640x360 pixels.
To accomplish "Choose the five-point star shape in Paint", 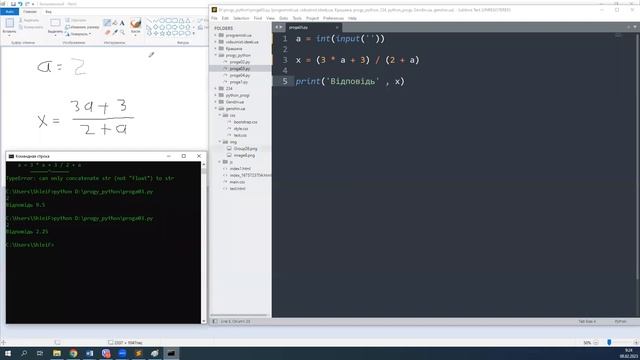I will (162, 33).
